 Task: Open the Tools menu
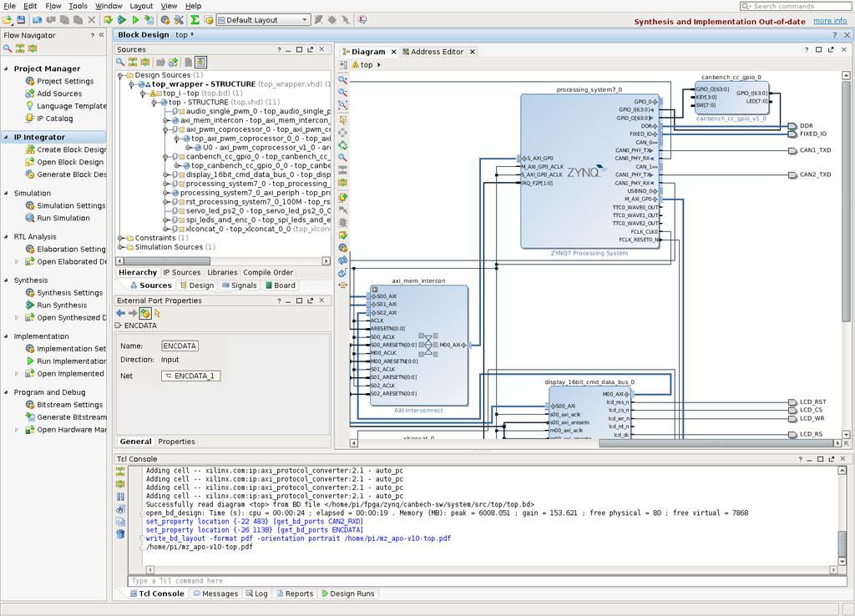78,6
